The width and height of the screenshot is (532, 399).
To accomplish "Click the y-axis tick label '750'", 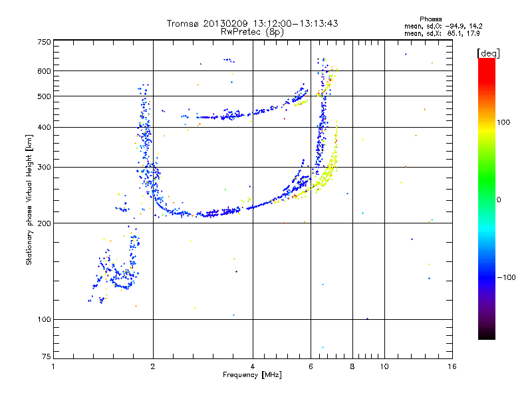I will pos(44,42).
